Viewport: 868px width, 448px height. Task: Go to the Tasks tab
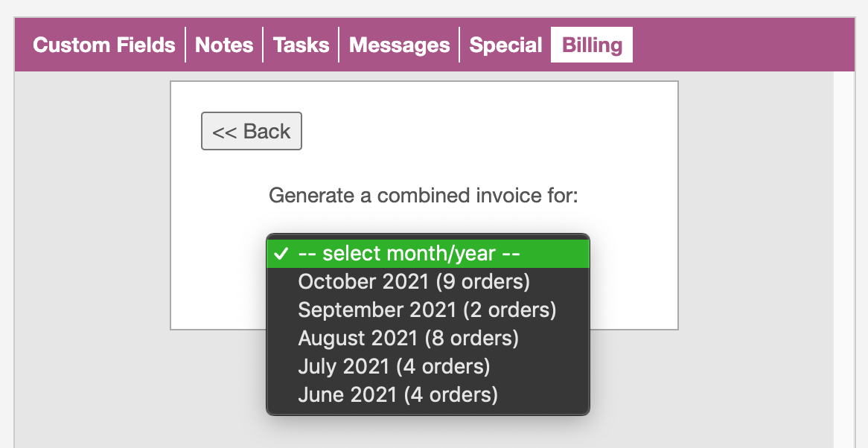tap(301, 45)
